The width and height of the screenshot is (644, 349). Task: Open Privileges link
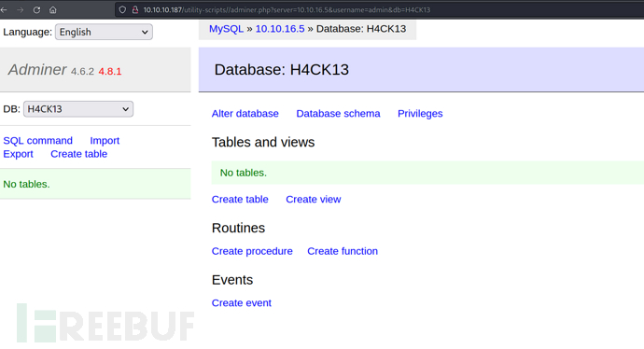(x=420, y=114)
